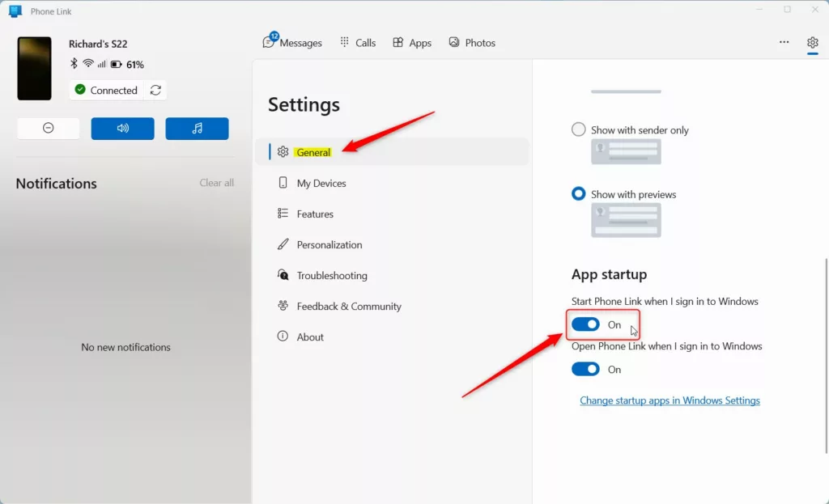The width and height of the screenshot is (829, 504).
Task: Click the 'No new notifications' text
Action: point(125,347)
